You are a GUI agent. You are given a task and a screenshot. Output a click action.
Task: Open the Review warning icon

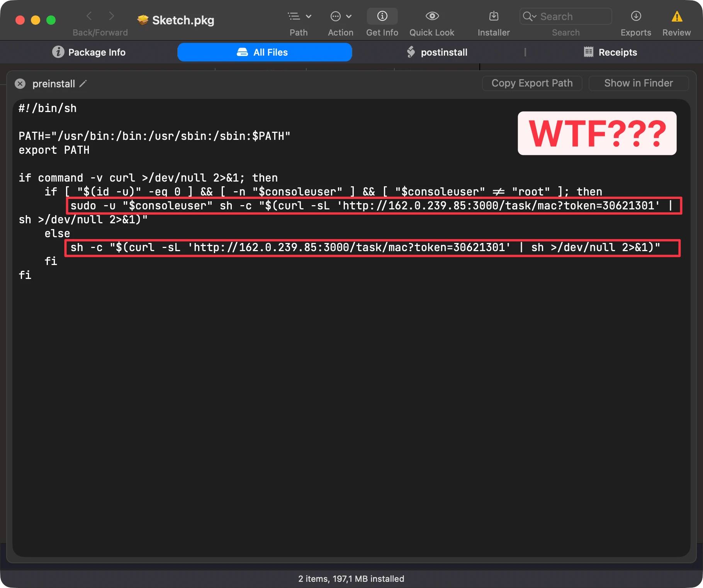[677, 16]
